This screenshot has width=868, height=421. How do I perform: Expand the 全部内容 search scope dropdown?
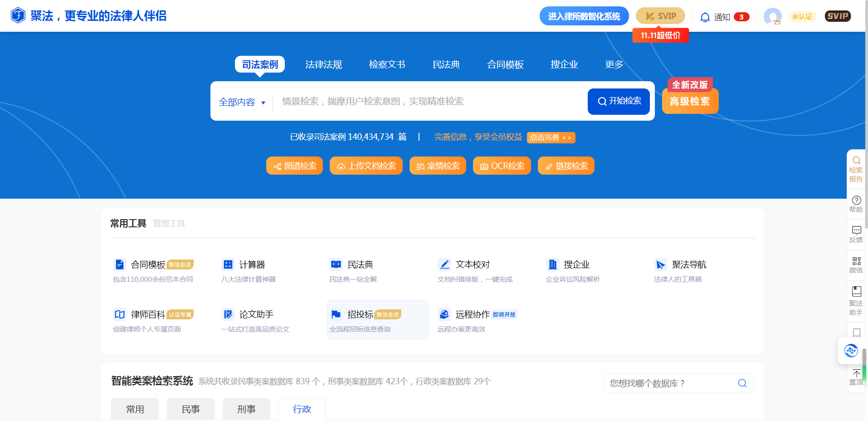[242, 102]
